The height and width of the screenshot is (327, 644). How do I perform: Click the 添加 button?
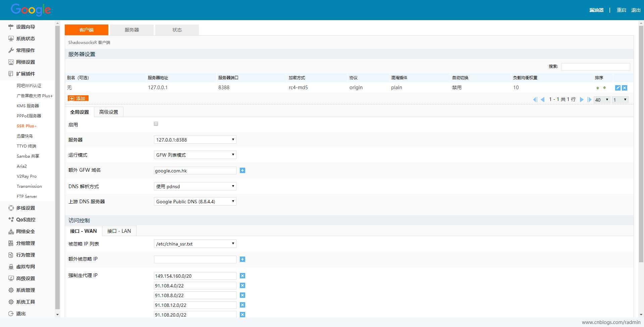pyautogui.click(x=78, y=98)
